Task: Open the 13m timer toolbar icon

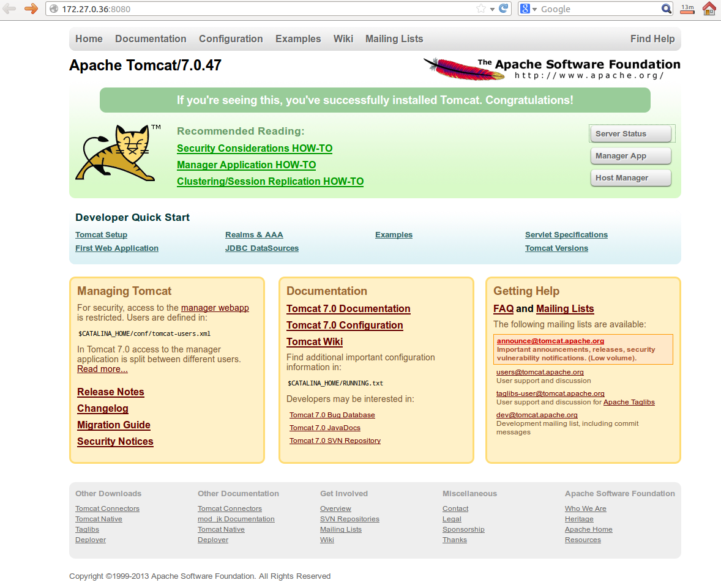Action: 687,9
